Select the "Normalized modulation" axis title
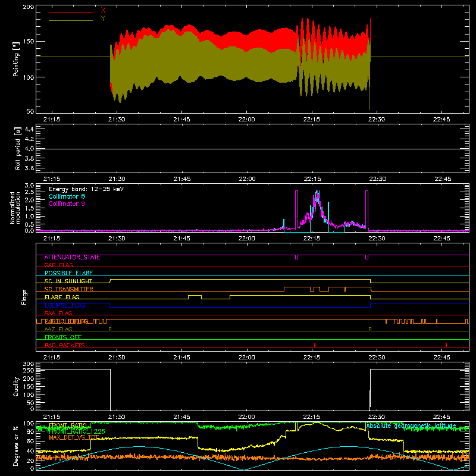Image resolution: width=476 pixels, height=476 pixels. point(15,208)
